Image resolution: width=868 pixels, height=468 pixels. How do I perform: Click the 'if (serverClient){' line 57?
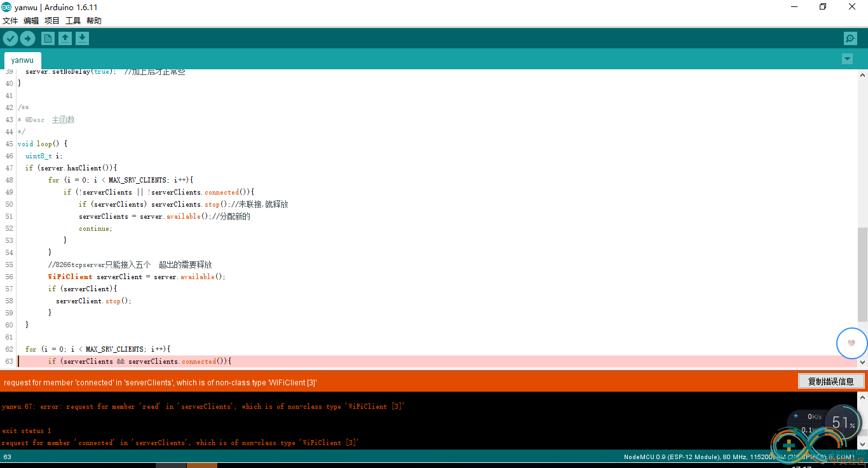tap(83, 289)
